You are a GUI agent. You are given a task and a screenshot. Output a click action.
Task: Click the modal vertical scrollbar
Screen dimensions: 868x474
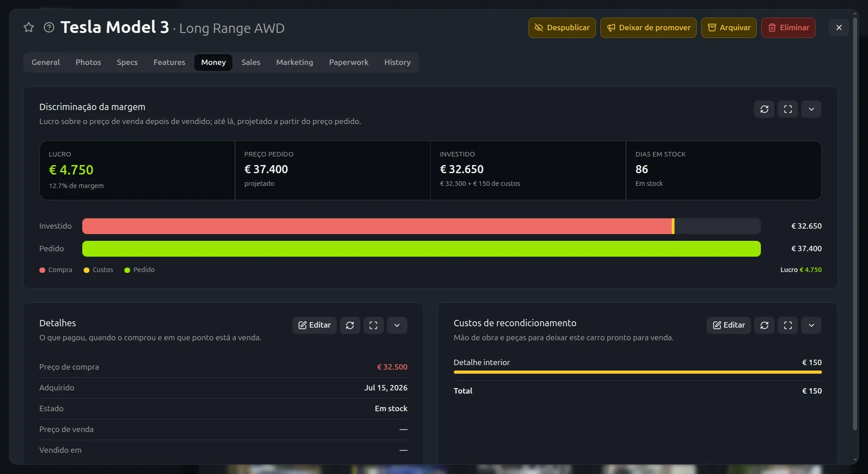pyautogui.click(x=854, y=221)
